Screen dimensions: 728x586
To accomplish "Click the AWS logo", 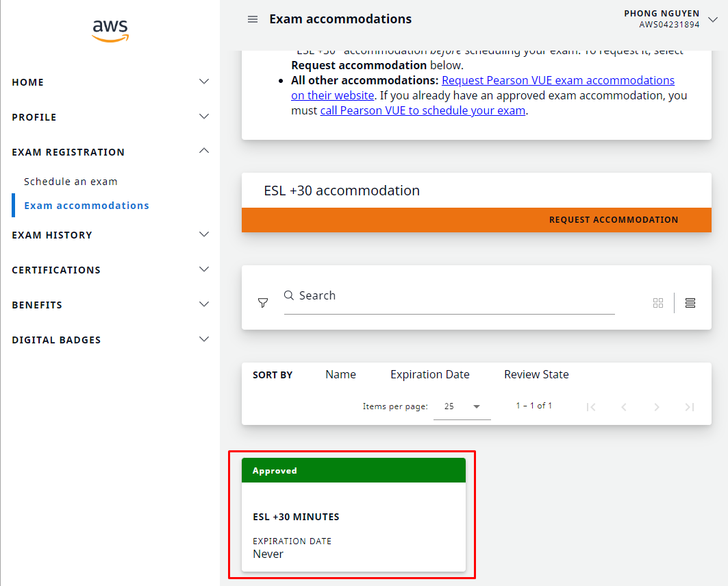I will [110, 30].
